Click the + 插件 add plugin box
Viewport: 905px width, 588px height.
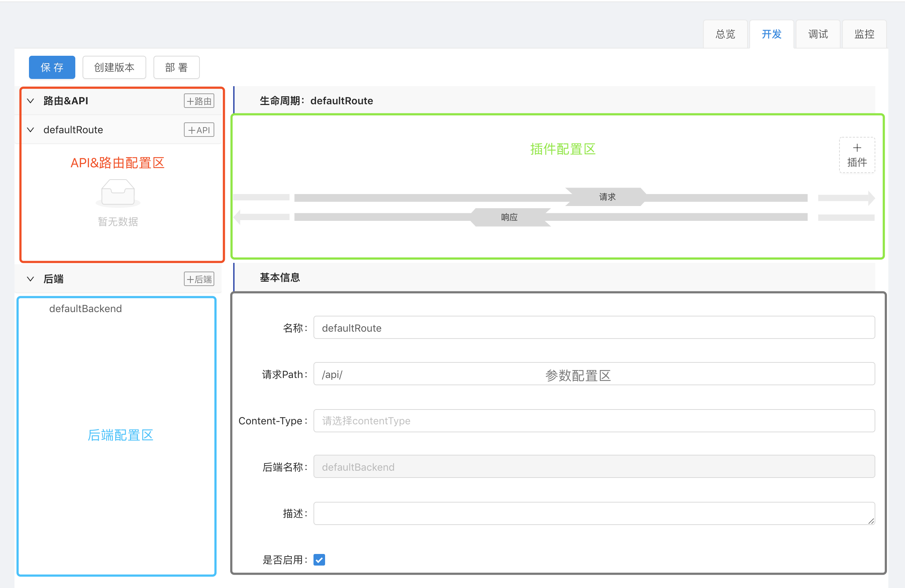tap(857, 155)
